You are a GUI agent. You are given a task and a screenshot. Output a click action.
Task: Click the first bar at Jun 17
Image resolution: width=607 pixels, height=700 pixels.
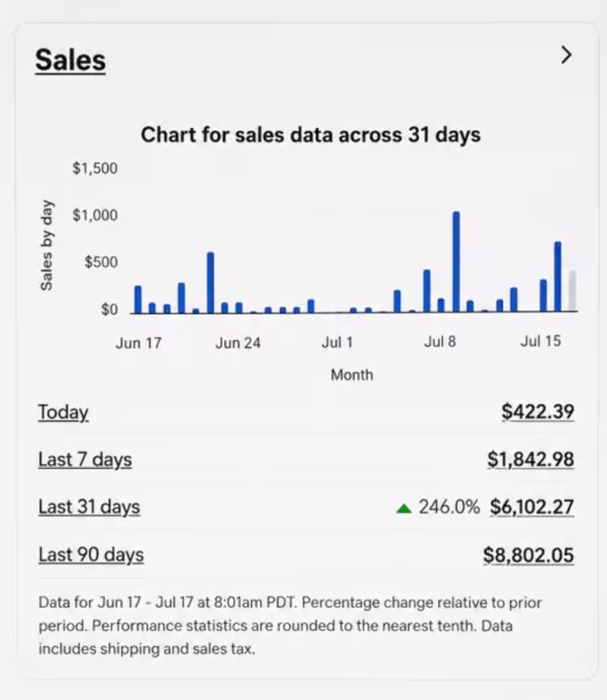pyautogui.click(x=138, y=299)
